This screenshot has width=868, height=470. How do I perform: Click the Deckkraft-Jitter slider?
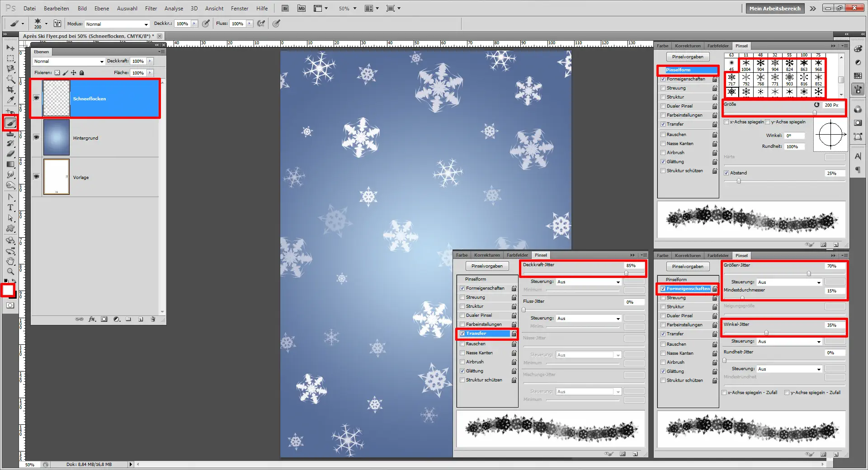click(626, 273)
